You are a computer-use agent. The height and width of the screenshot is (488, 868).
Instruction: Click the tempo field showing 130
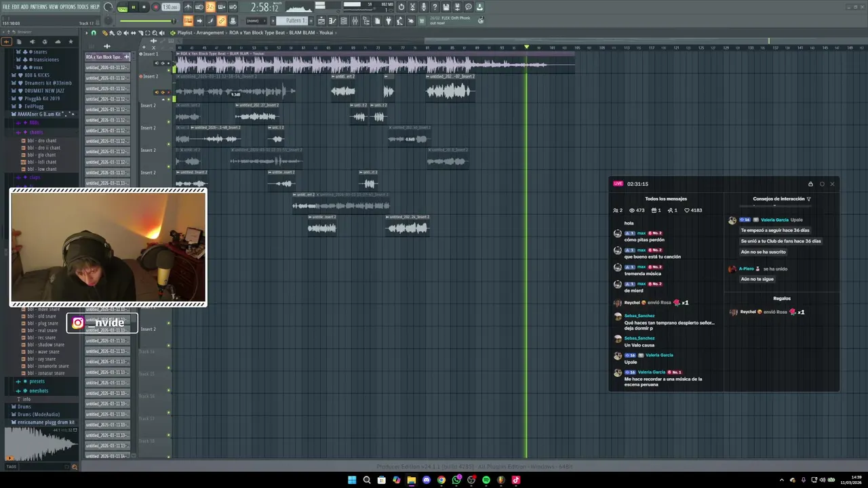tap(170, 7)
